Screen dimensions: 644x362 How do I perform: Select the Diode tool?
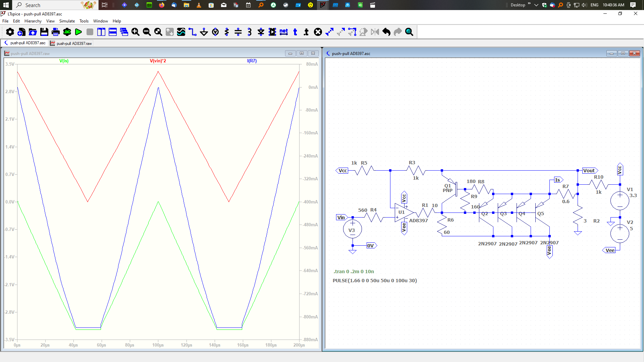coord(261,32)
